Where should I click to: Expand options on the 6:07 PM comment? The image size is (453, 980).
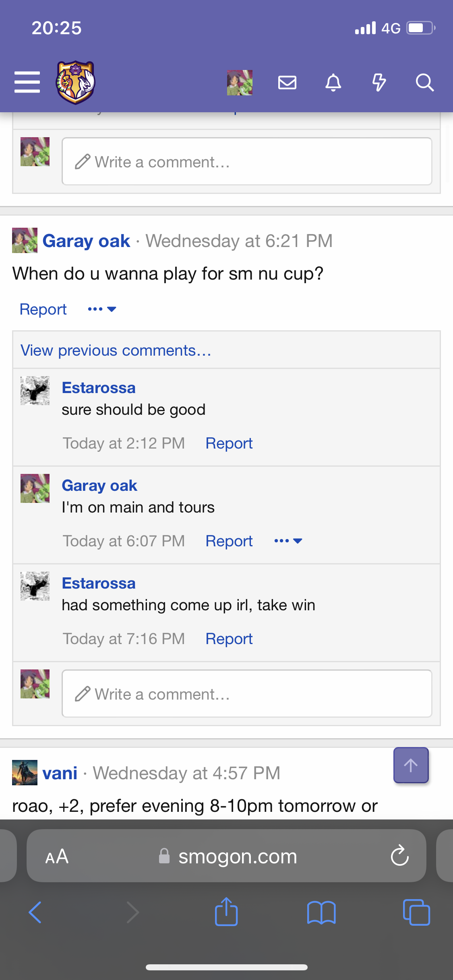click(288, 541)
